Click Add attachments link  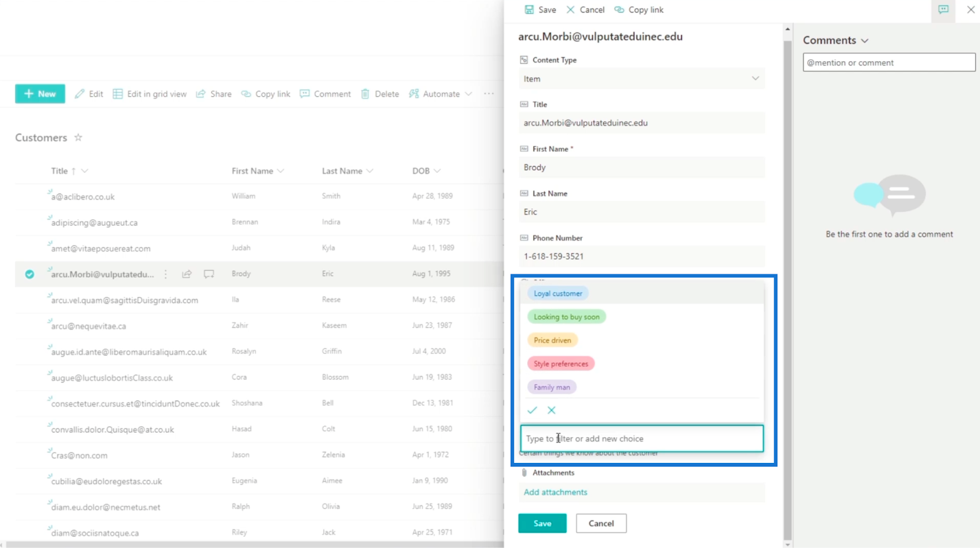(x=555, y=492)
